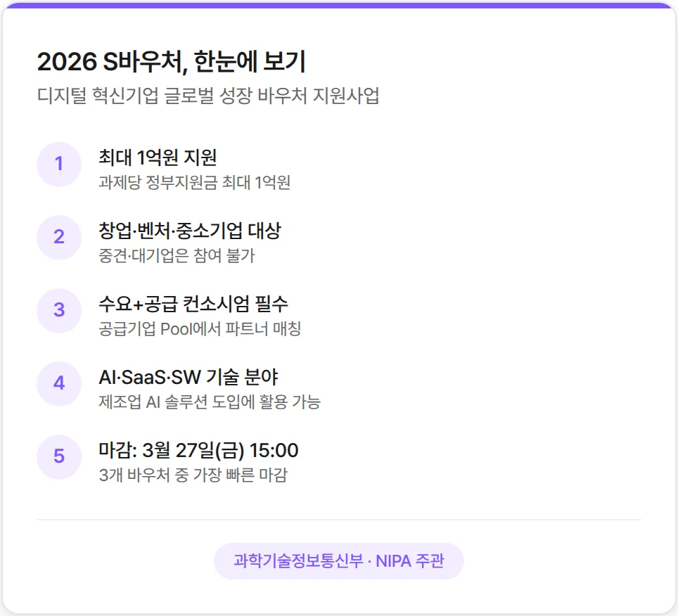Click the '제조업 AI 솔루션 도입에 활용 가능' text
Screen dimensions: 678x616
210,402
